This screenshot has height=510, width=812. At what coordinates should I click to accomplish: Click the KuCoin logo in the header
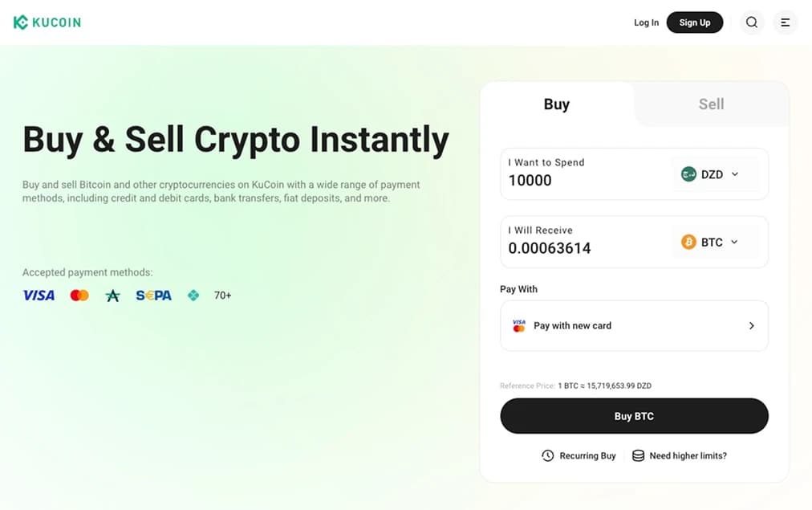point(47,22)
